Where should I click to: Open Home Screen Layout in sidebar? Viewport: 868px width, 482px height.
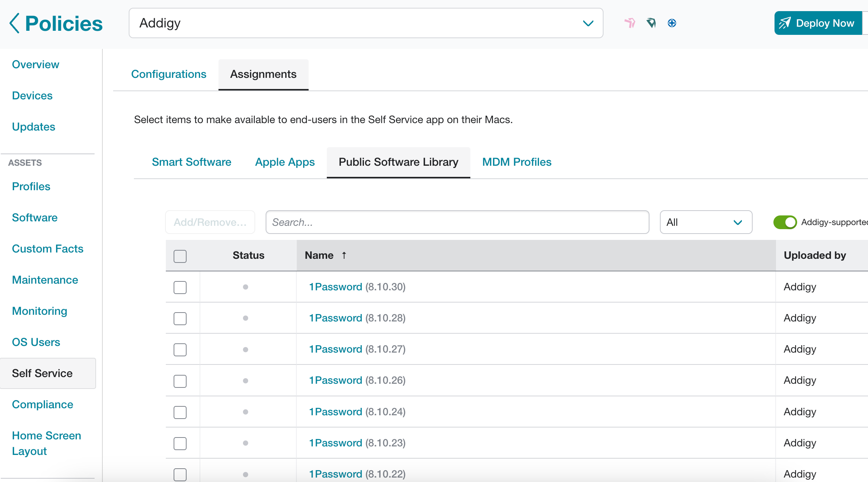tap(46, 443)
